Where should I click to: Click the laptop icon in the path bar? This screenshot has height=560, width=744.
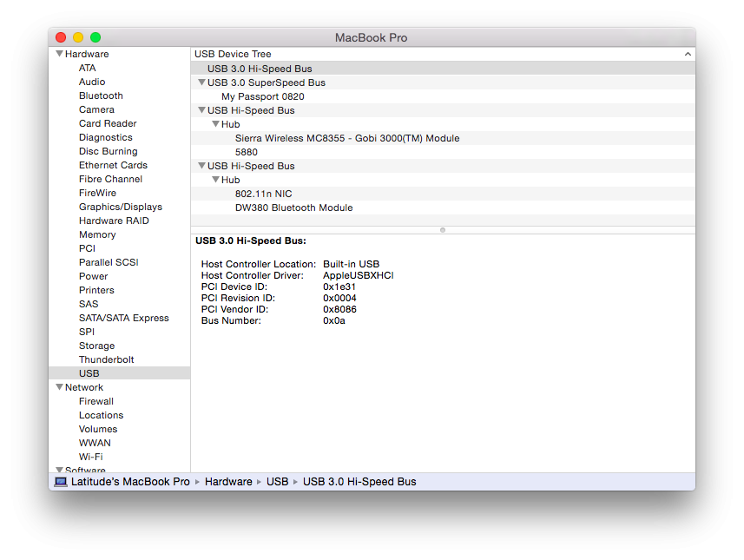click(x=61, y=482)
